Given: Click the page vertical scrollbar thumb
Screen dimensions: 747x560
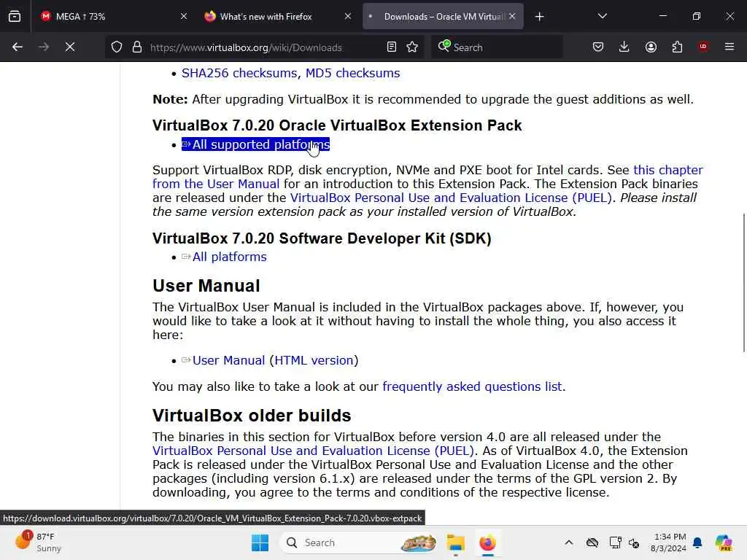Looking at the screenshot, I should click(743, 283).
